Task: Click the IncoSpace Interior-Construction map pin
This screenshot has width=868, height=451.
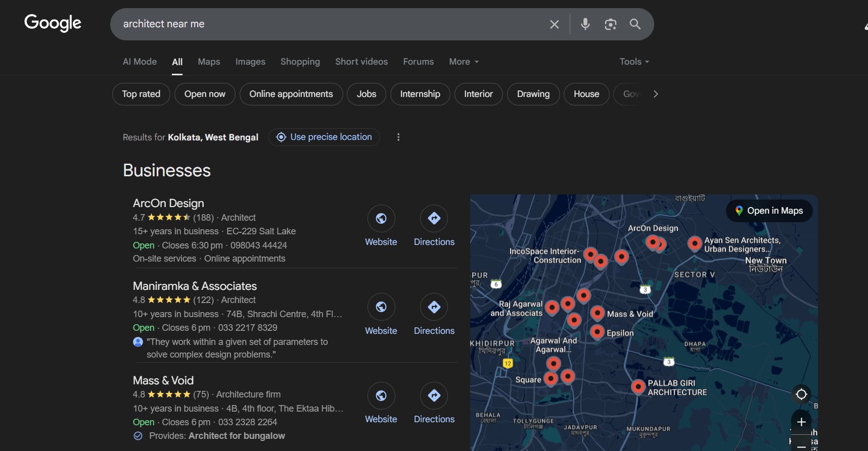Action: 590,255
